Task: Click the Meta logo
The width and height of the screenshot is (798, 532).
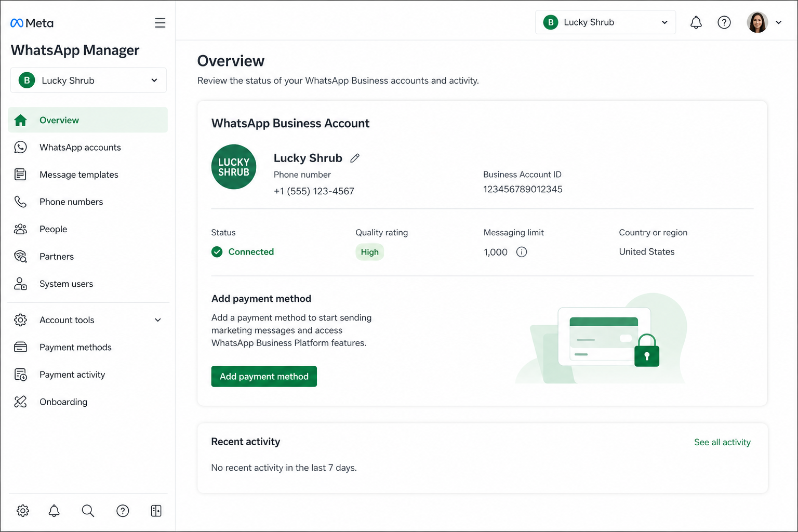Action: coord(32,23)
